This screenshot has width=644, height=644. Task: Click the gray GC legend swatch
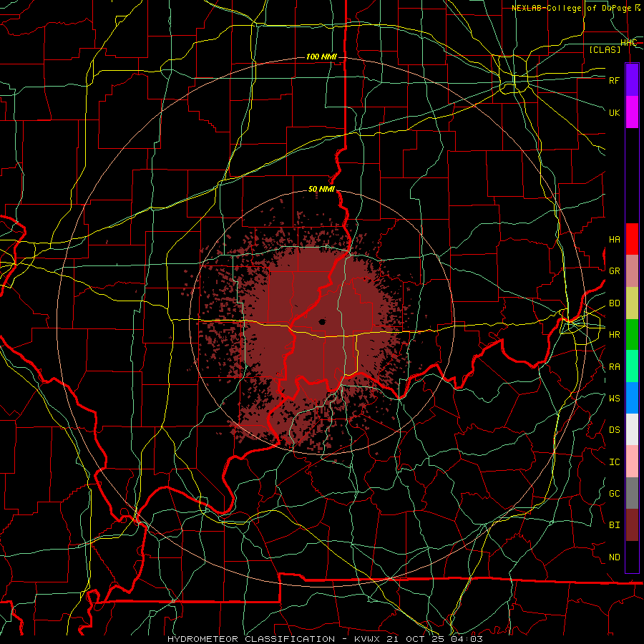point(632,493)
